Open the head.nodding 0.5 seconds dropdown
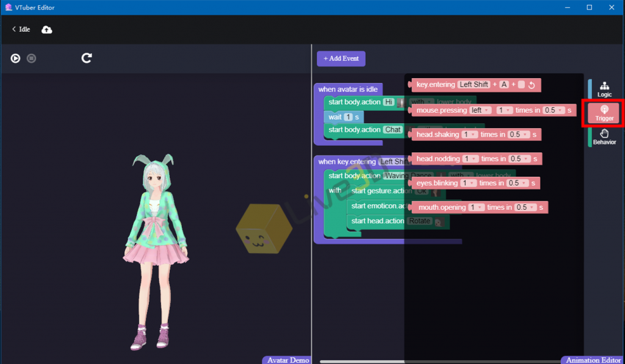Image resolution: width=625 pixels, height=364 pixels. (x=520, y=159)
